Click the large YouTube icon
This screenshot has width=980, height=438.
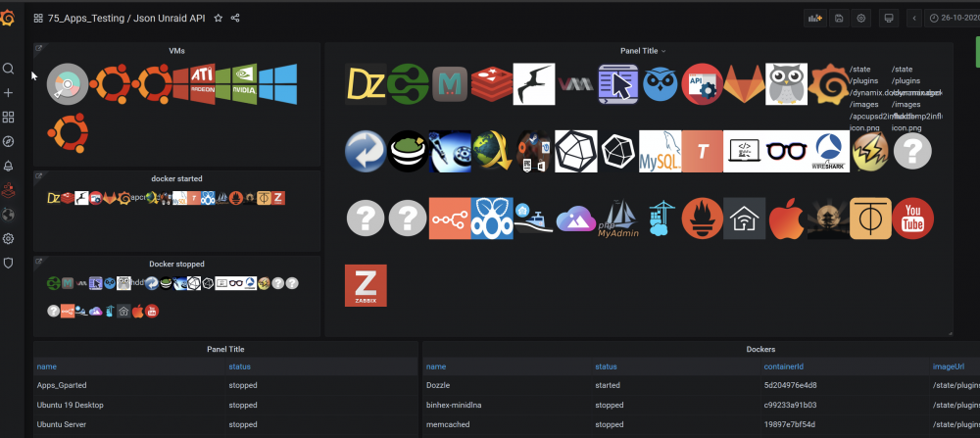[x=913, y=219]
